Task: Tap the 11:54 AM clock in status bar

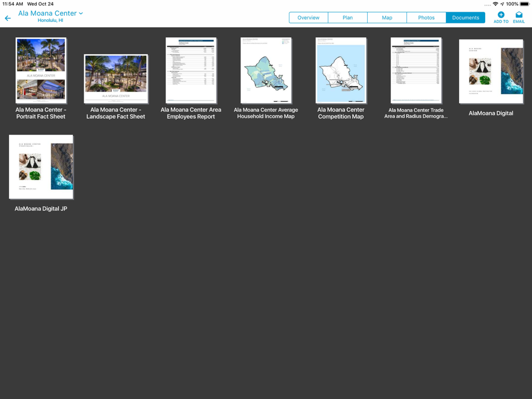Action: [x=13, y=4]
